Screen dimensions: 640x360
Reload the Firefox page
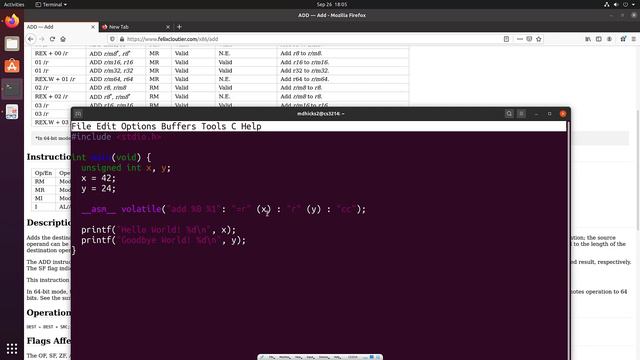[x=52, y=39]
